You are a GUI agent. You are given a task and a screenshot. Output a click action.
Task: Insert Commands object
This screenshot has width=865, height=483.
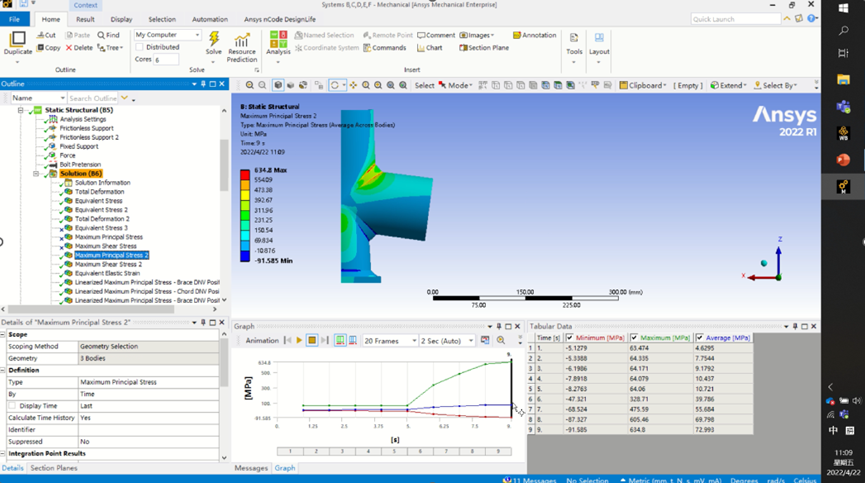tap(385, 48)
